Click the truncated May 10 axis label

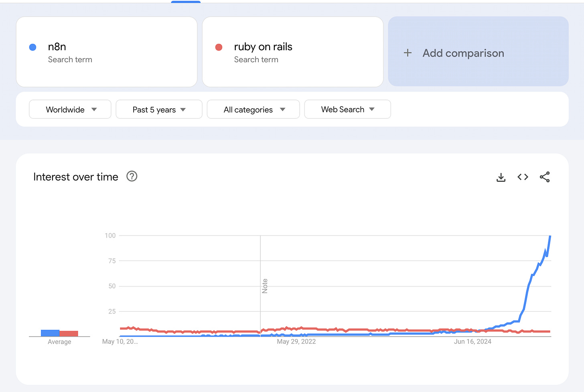[120, 341]
